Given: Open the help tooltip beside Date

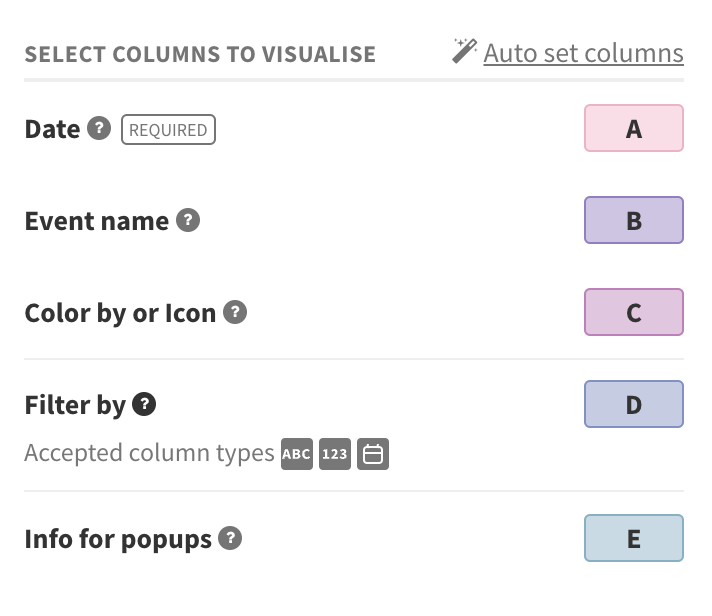Looking at the screenshot, I should click(x=98, y=129).
